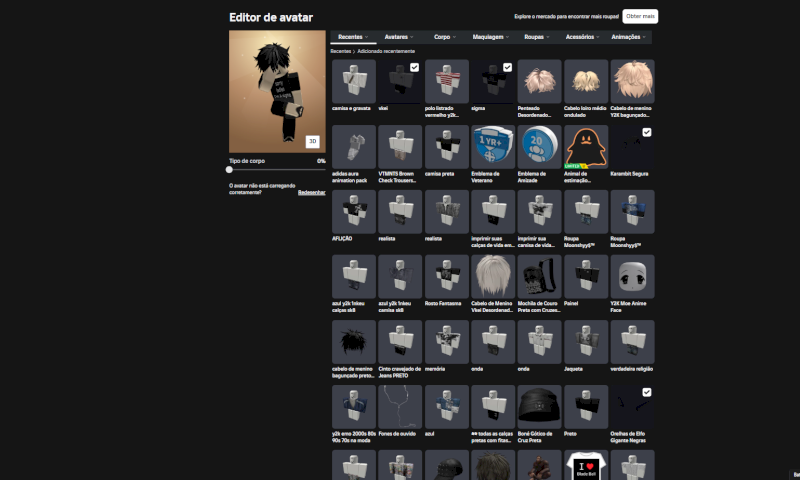Select 'azul y2k 1nkeu camisa sk8' shirt
The width and height of the screenshot is (800, 480).
pos(400,276)
